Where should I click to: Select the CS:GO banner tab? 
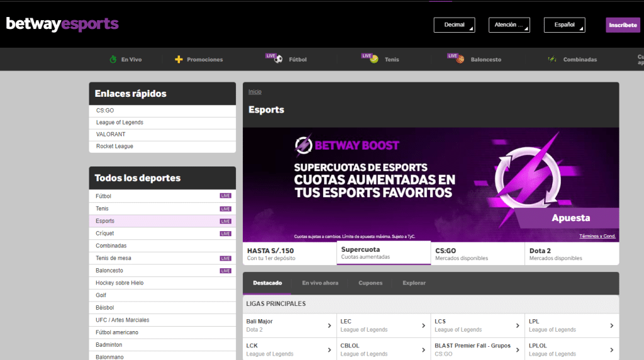478,254
